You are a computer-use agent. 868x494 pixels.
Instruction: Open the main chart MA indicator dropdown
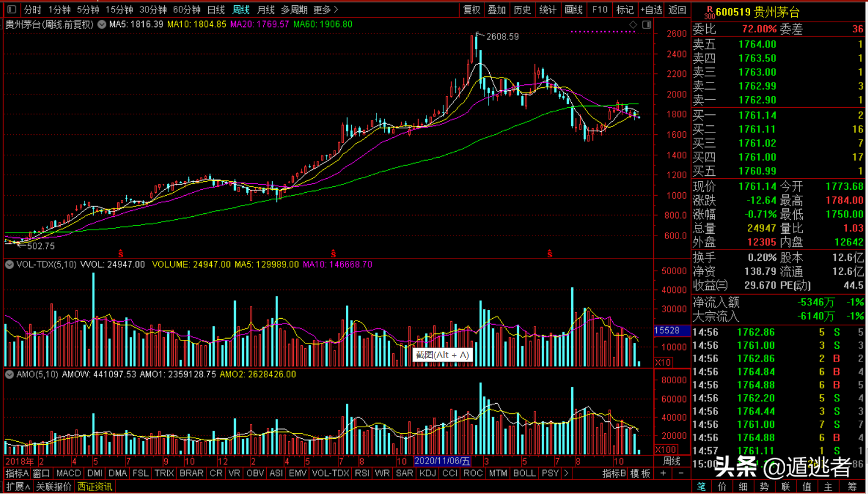(102, 25)
